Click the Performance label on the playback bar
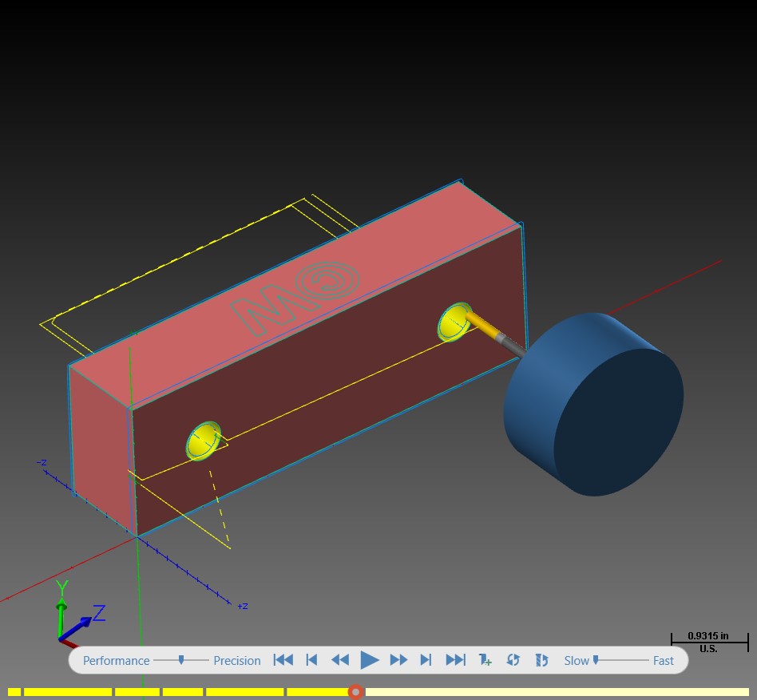Viewport: 757px width, 700px height. coord(117,660)
